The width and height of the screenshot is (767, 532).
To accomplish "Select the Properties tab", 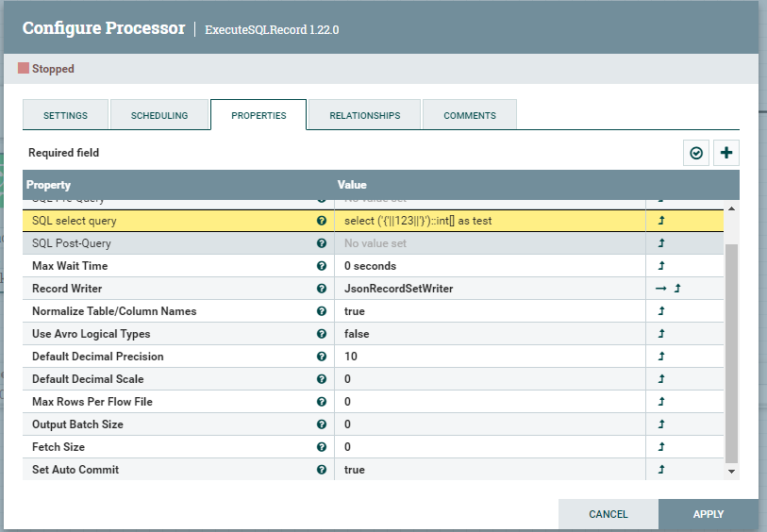I will (x=258, y=115).
